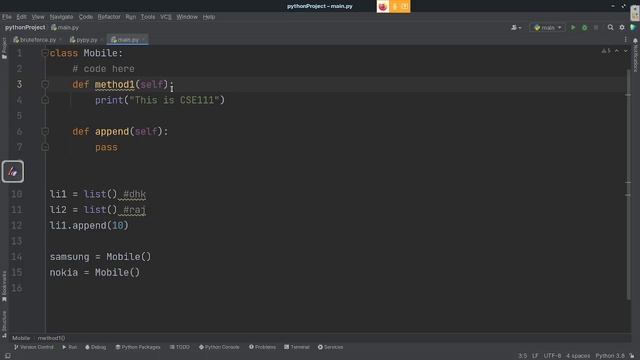This screenshot has height=360, width=640.
Task: Change LF line separator in status bar
Action: click(x=535, y=356)
